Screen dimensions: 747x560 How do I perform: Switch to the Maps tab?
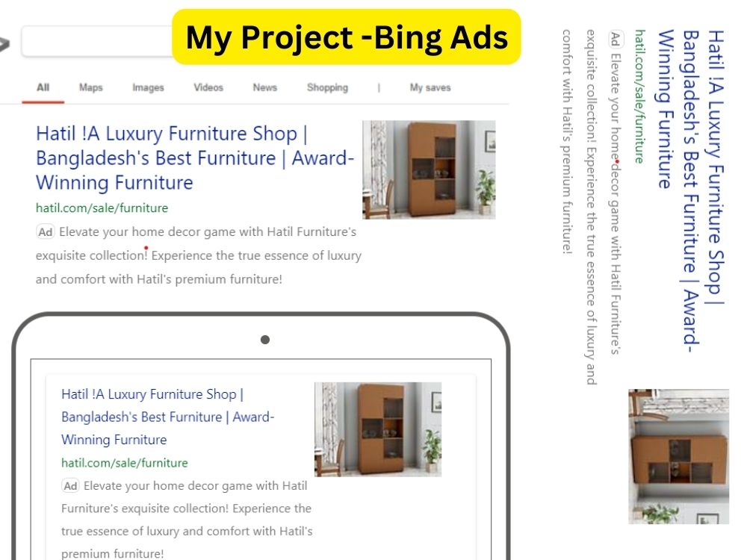point(91,87)
